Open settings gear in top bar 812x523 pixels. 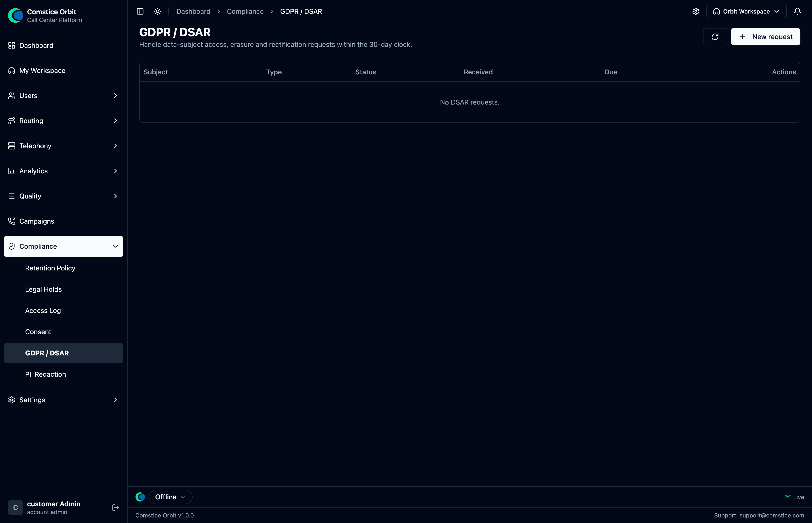pyautogui.click(x=696, y=12)
